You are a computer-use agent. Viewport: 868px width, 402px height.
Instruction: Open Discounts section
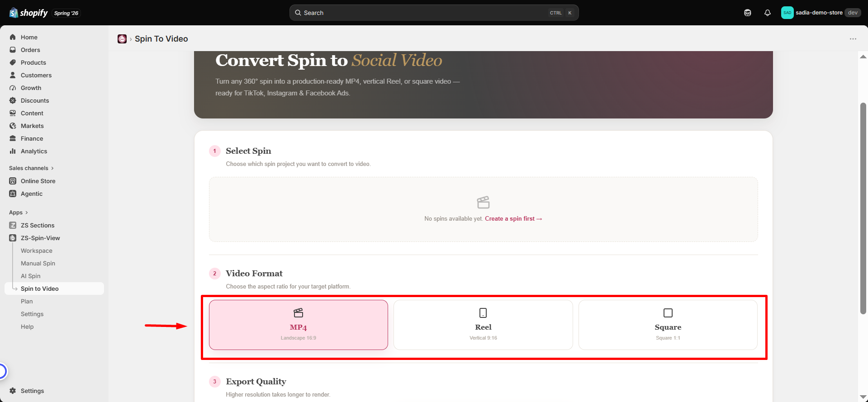point(54,100)
